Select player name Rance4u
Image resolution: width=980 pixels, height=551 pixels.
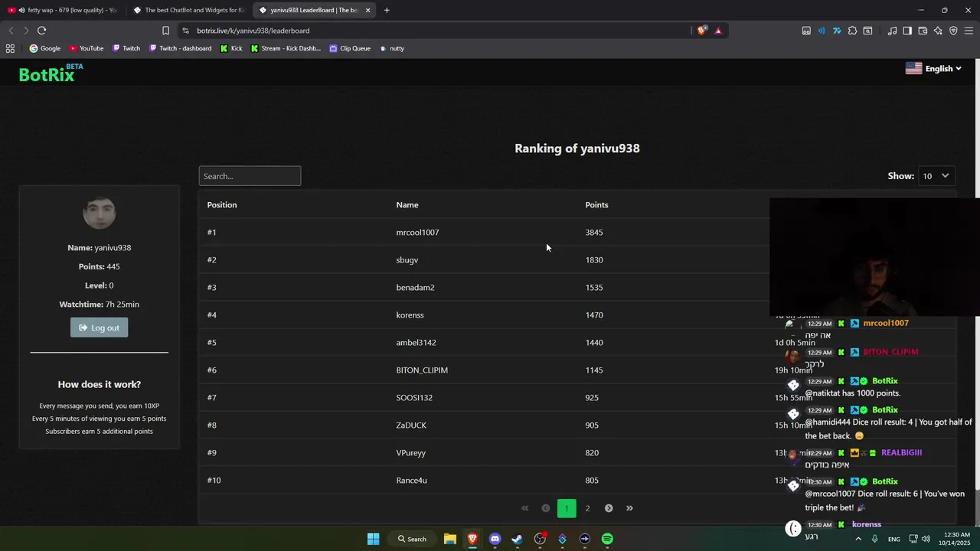coord(411,481)
